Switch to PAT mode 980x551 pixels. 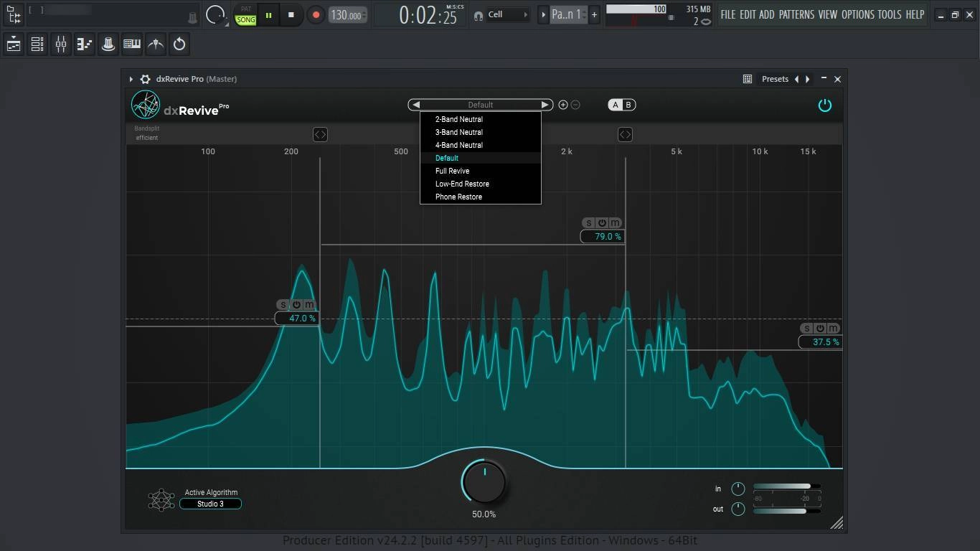[246, 9]
